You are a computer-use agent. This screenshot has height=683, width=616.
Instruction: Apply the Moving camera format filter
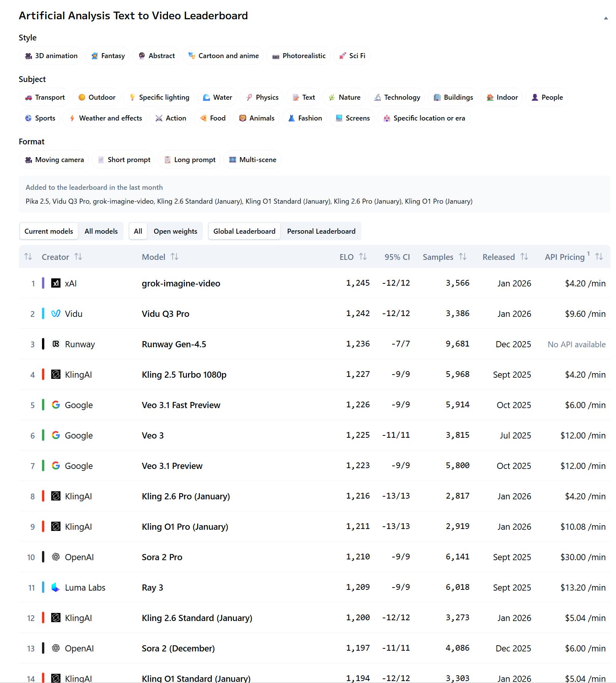pos(54,160)
